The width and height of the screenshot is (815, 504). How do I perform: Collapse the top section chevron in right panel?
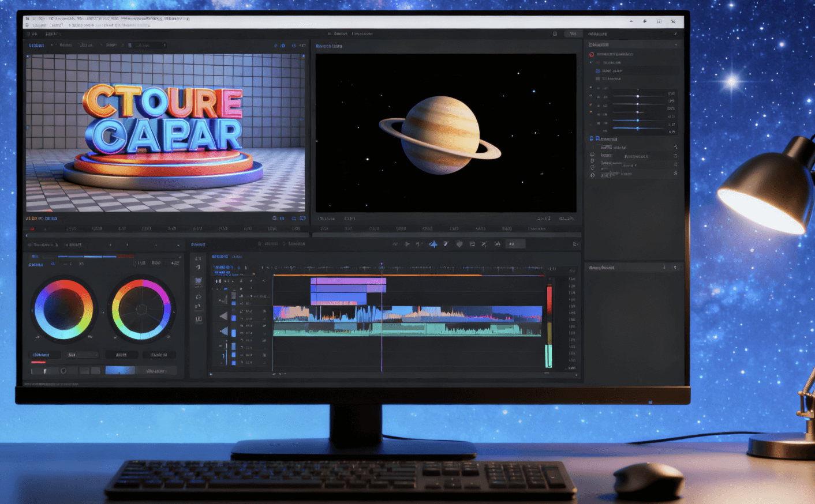click(676, 44)
